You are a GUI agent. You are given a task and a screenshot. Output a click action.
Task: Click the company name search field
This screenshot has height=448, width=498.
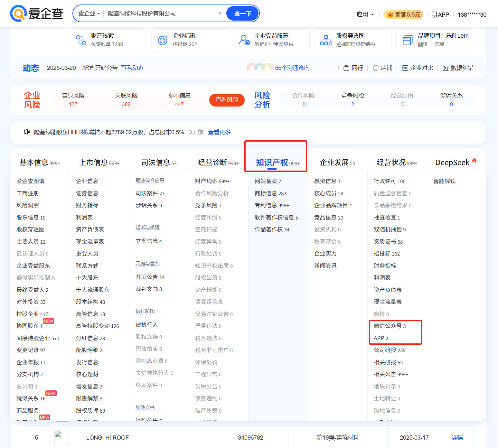click(x=161, y=14)
